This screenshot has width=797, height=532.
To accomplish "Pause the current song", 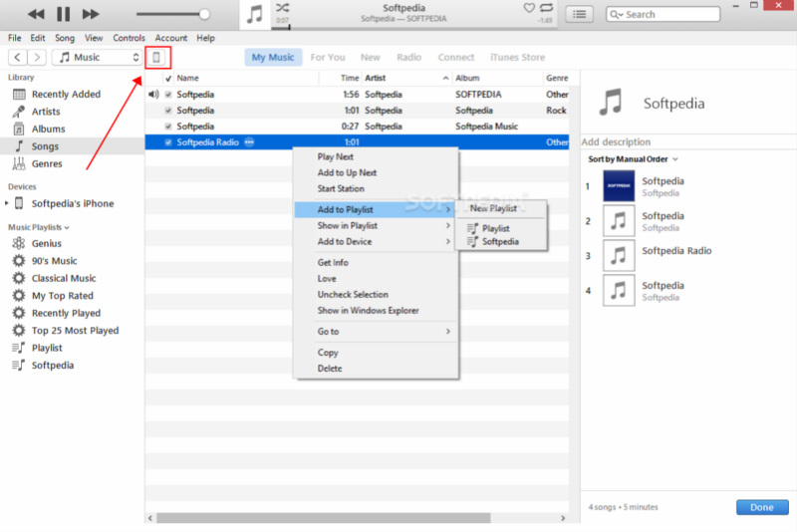I will coord(63,14).
